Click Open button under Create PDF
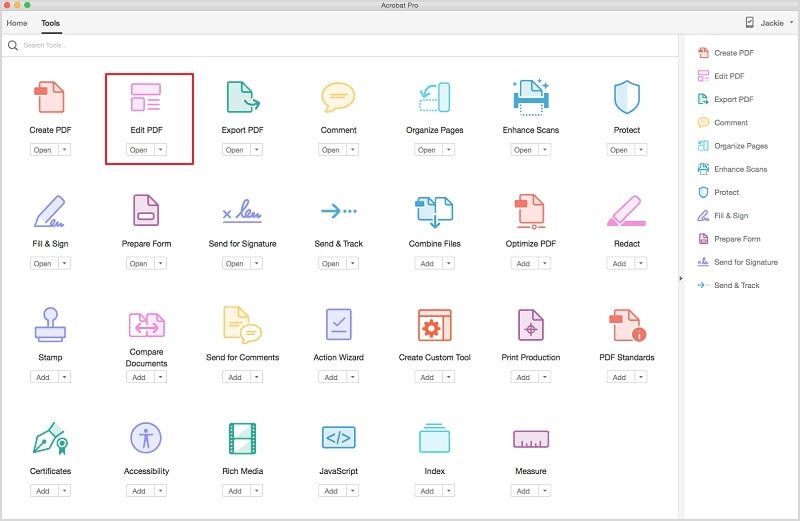The height and width of the screenshot is (521, 800). point(43,150)
